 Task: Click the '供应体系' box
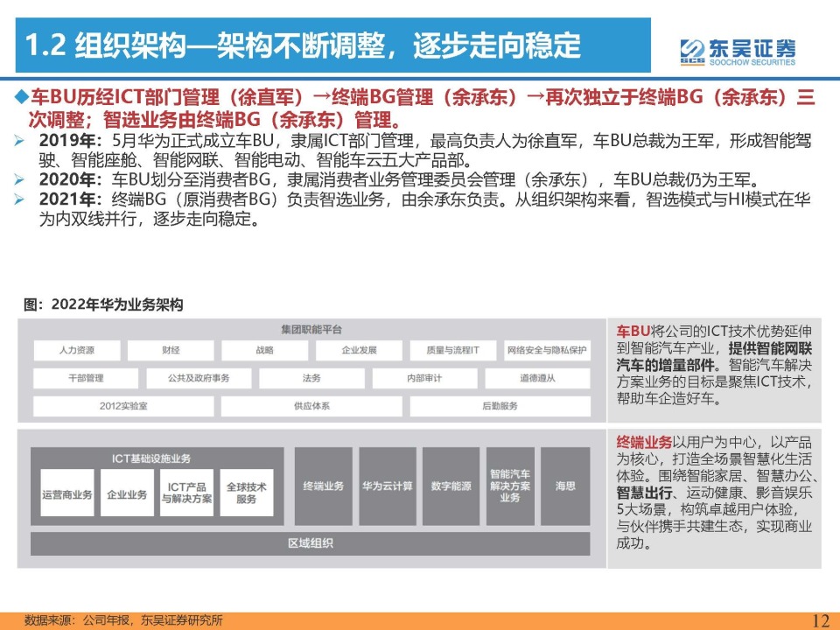click(311, 406)
